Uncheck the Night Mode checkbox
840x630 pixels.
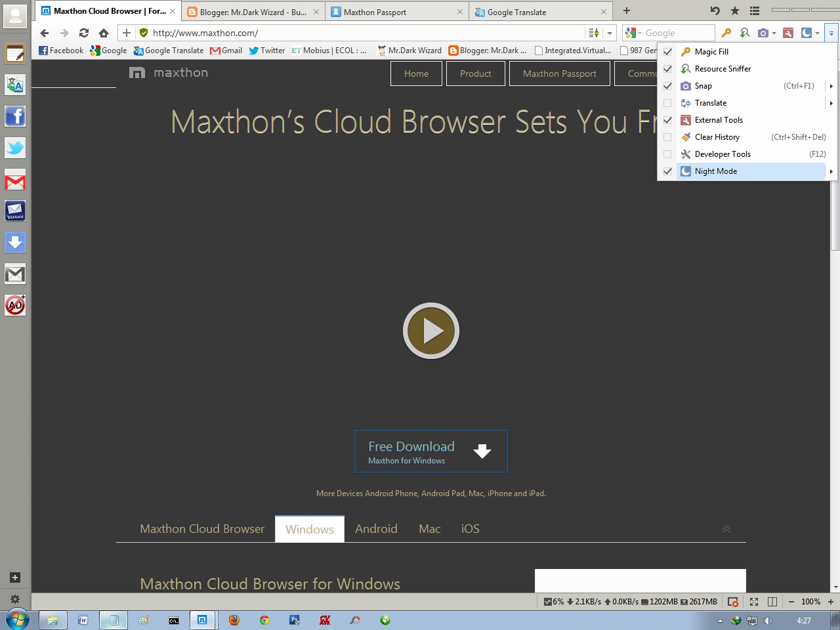pyautogui.click(x=667, y=171)
